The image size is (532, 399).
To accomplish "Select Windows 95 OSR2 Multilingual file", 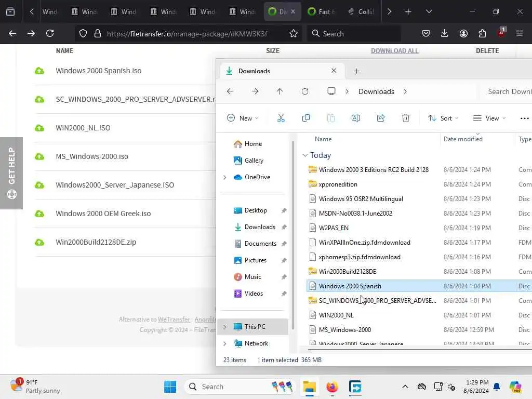I will click(x=361, y=199).
